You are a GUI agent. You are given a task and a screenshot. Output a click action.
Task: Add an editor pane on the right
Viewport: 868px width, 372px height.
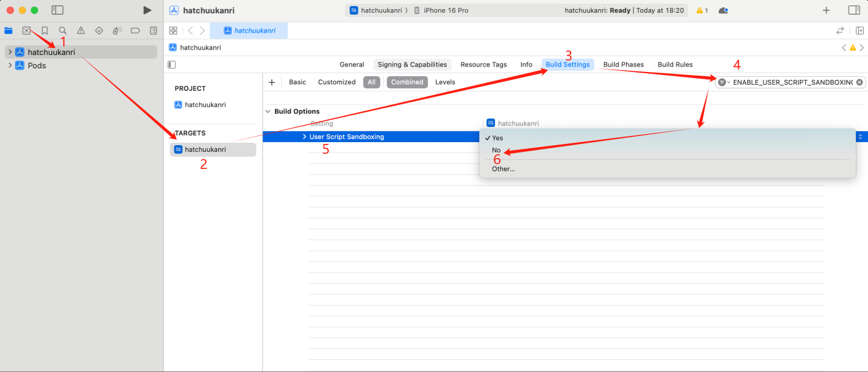tap(859, 30)
